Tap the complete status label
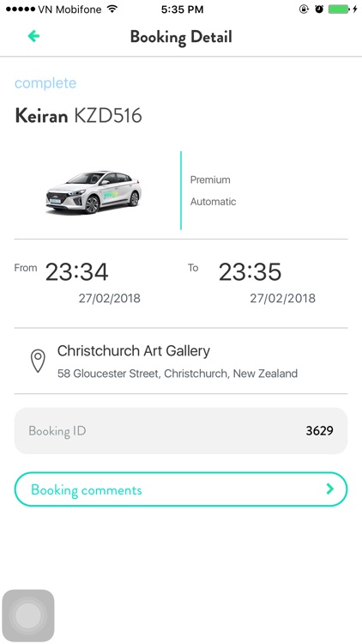Image resolution: width=362 pixels, height=644 pixels. pyautogui.click(x=45, y=83)
